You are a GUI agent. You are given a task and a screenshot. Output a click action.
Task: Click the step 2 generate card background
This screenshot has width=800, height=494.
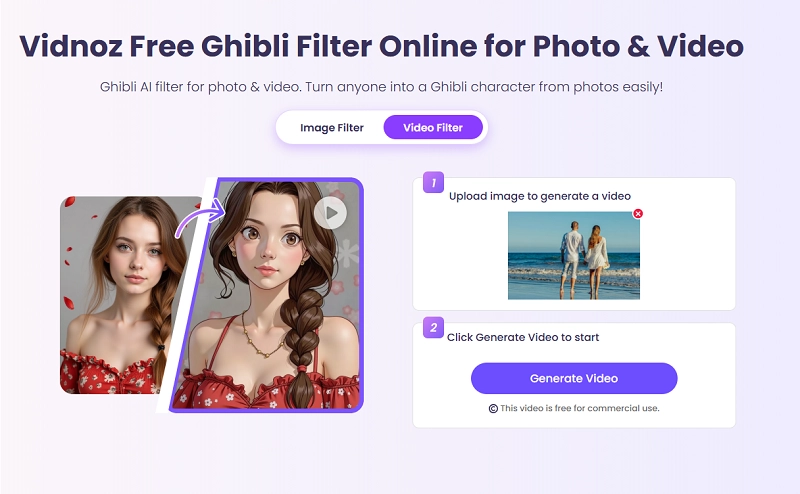point(574,375)
